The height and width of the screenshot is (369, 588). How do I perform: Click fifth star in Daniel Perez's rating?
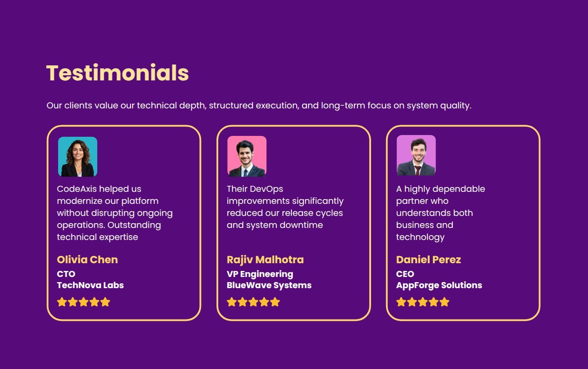445,302
